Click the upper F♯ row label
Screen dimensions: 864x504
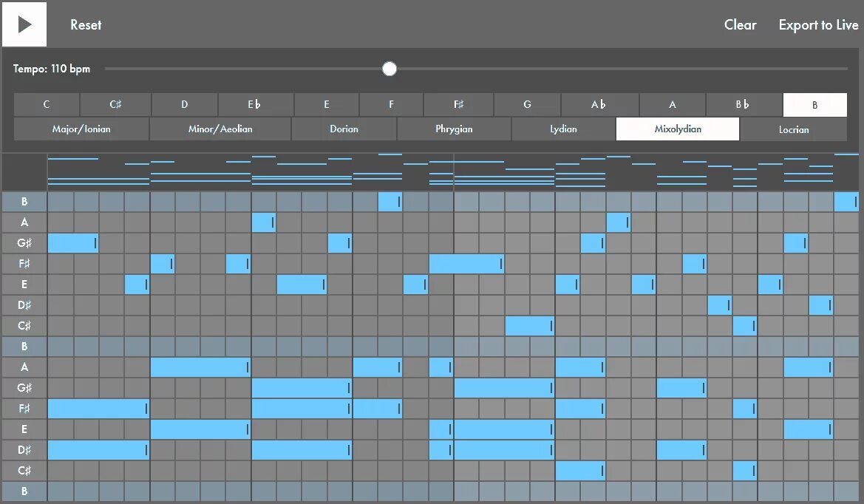click(24, 263)
